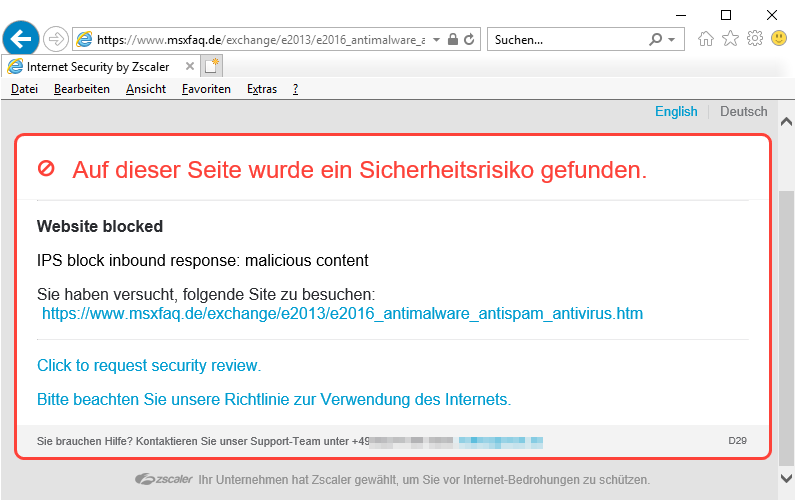Screen dimensions: 796x501
Task: Click the Website blocked heading
Action: [100, 226]
